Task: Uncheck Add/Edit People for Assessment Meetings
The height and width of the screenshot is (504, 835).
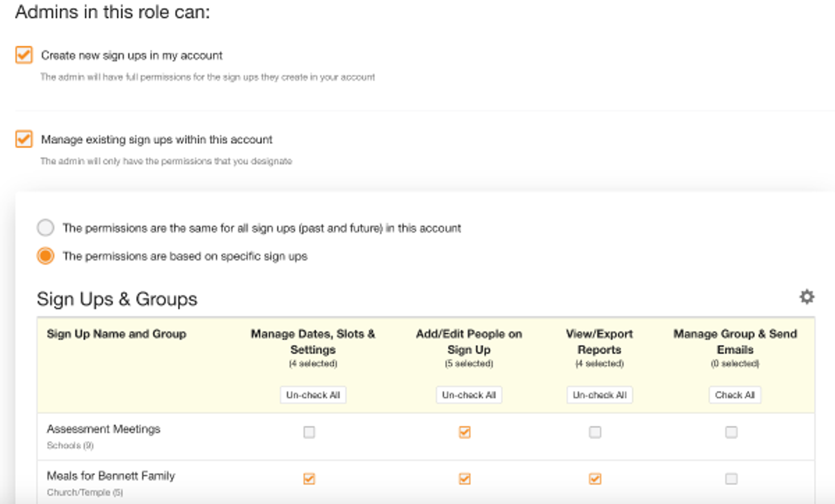Action: point(465,432)
